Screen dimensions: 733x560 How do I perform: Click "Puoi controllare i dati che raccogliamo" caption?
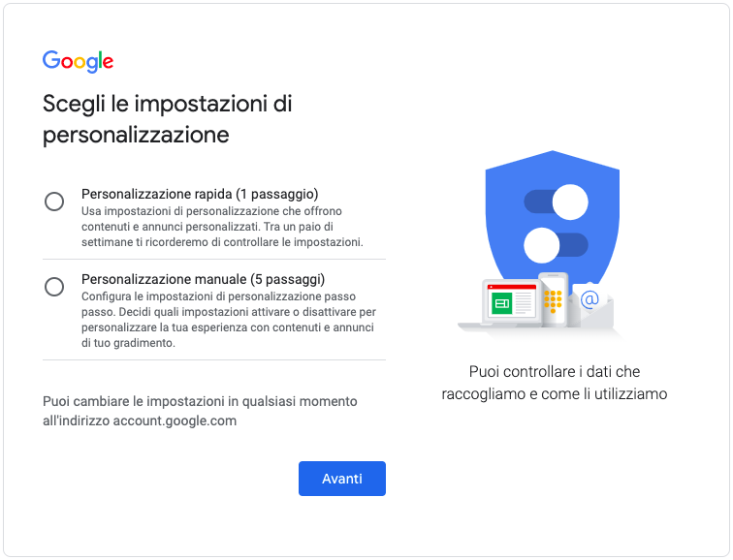[555, 383]
